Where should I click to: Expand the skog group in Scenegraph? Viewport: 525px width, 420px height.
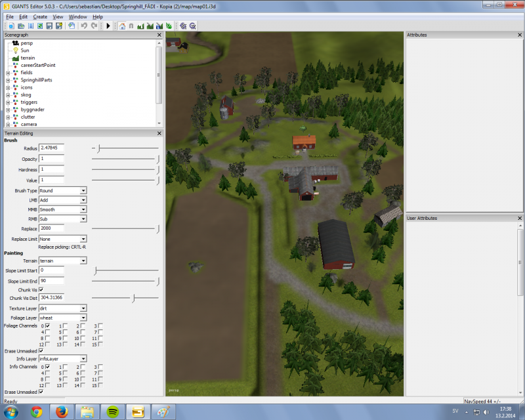(x=8, y=95)
